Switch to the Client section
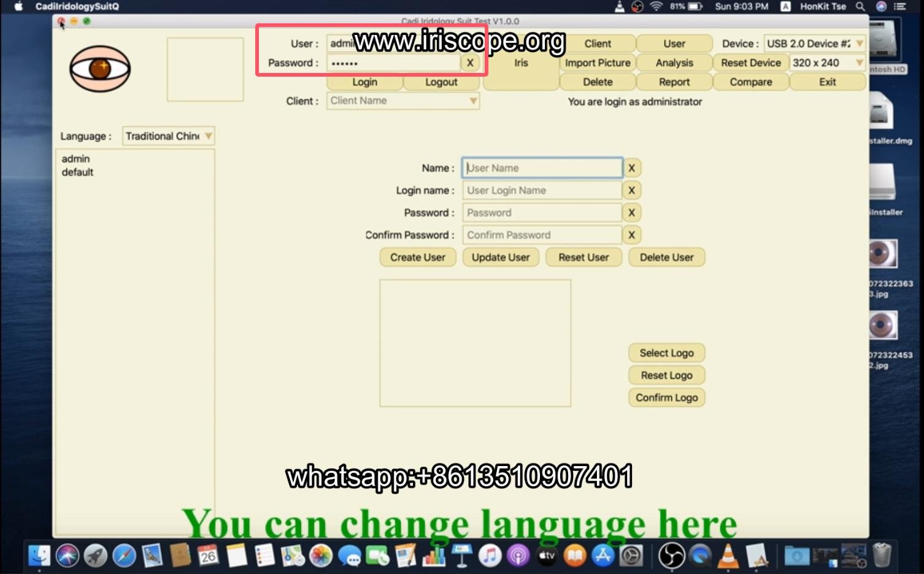 tap(598, 44)
